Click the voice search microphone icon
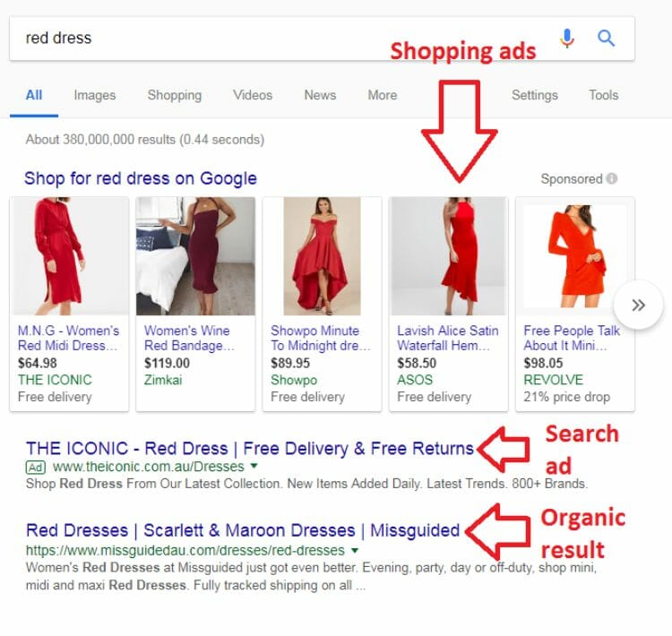Screen dimensions: 672x636 coord(567,39)
